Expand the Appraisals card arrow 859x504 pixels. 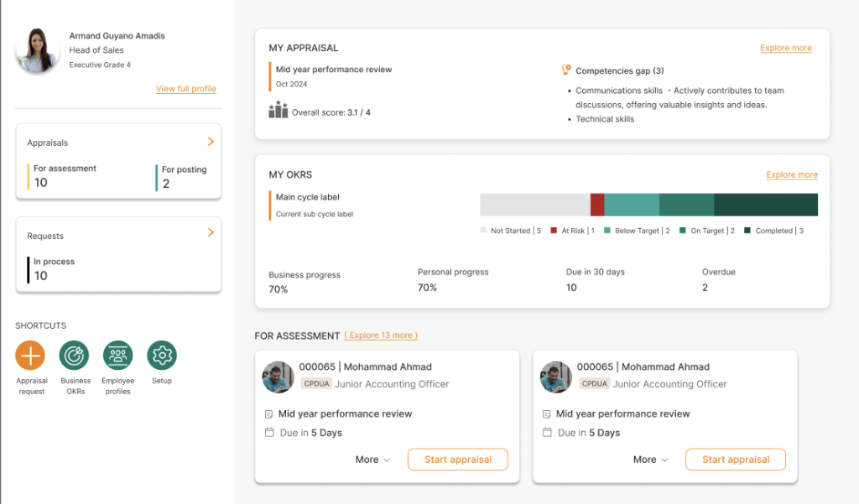click(211, 142)
